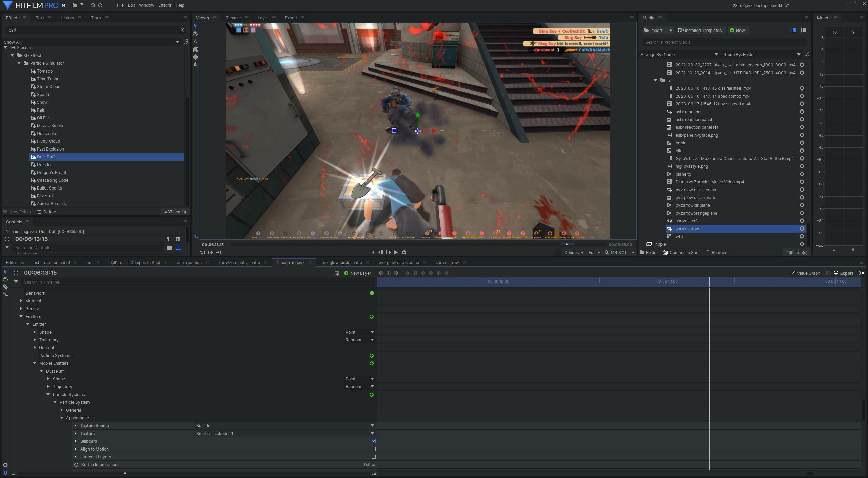Click the set in point icon

(211, 252)
